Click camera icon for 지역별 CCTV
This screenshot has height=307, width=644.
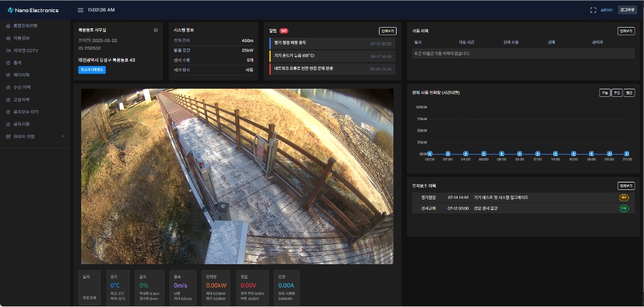pos(8,50)
